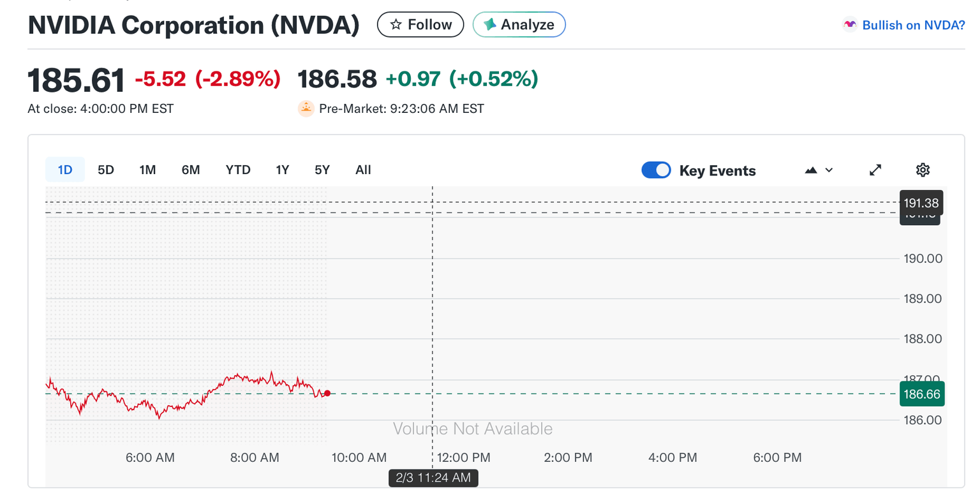
Task: Expand the chart to full screen
Action: click(x=875, y=170)
